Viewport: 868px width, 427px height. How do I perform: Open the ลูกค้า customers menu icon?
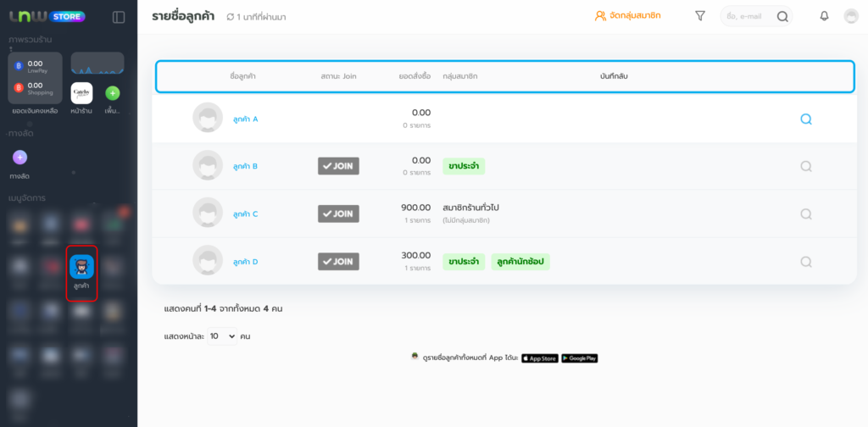tap(81, 268)
